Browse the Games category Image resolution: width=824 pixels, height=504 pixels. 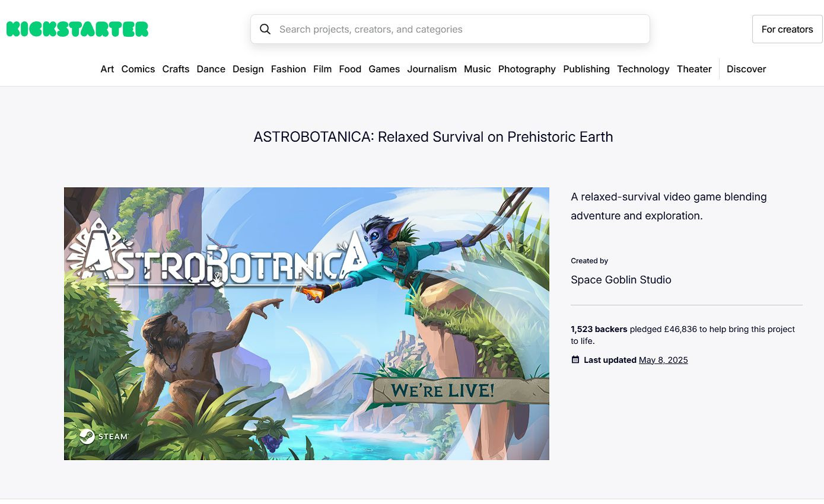(384, 69)
